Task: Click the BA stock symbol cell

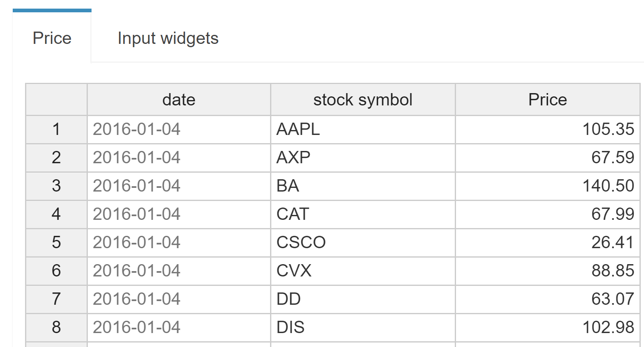Action: (x=363, y=186)
